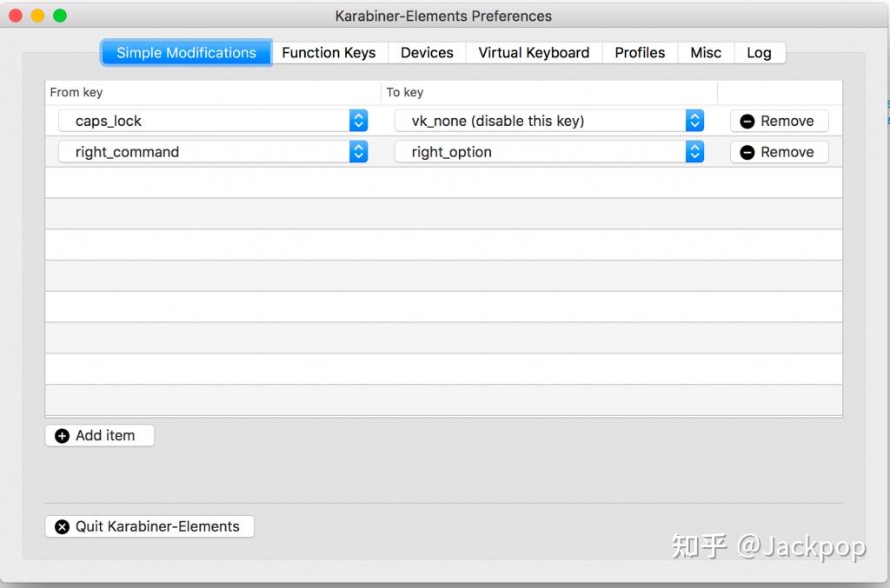Maximize the window with green button
Screen dimensions: 890x588
coord(60,16)
